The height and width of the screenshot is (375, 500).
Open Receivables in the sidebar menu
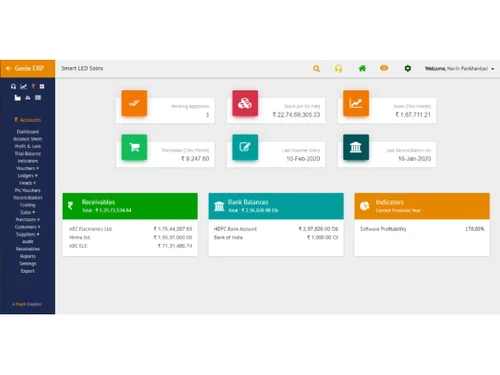28,249
